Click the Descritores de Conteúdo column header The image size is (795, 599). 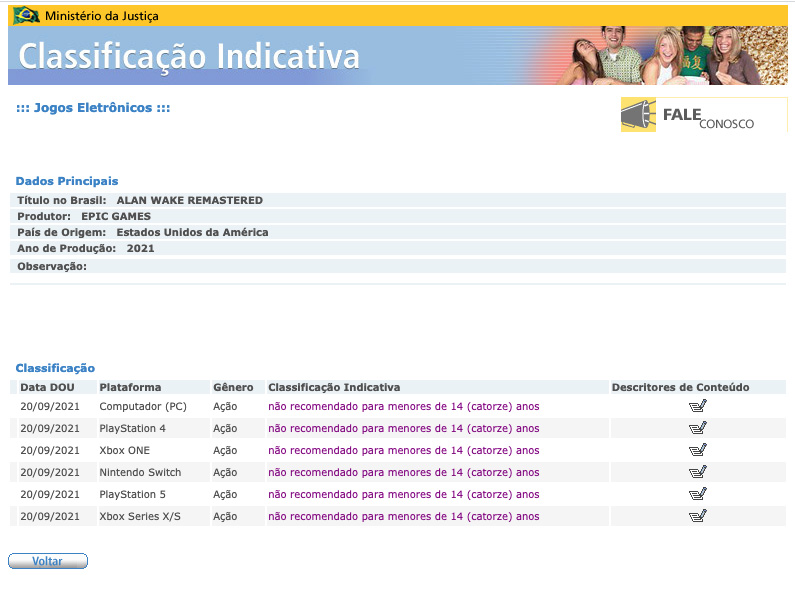pyautogui.click(x=680, y=387)
